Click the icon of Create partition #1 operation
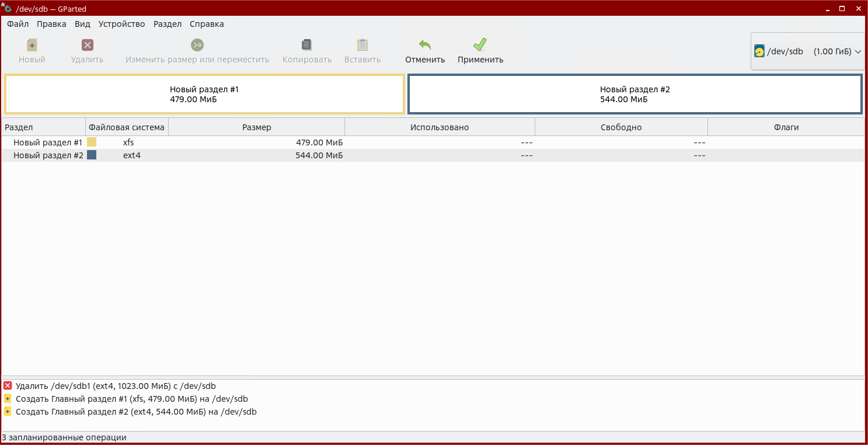The height and width of the screenshot is (445, 868). 8,398
